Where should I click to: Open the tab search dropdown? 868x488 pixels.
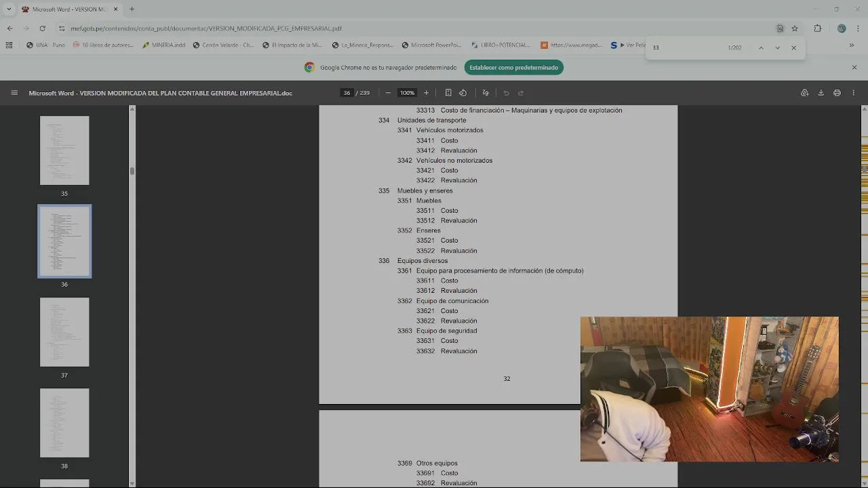(x=9, y=9)
